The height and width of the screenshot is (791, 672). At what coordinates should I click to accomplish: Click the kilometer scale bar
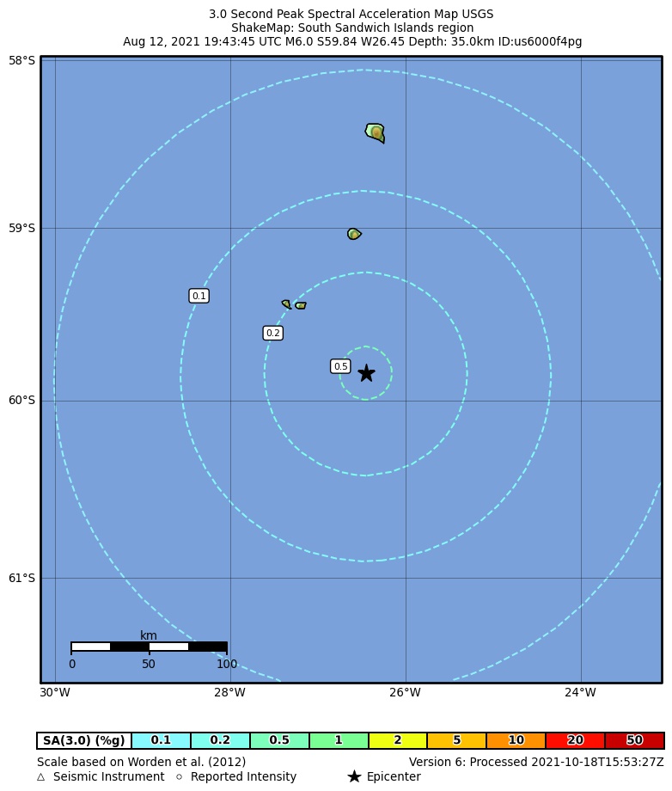coord(149,647)
